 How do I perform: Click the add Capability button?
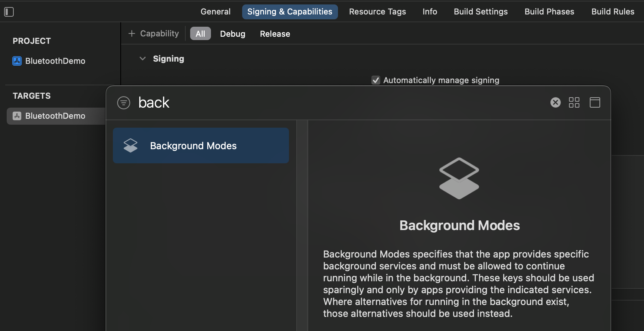coord(154,34)
